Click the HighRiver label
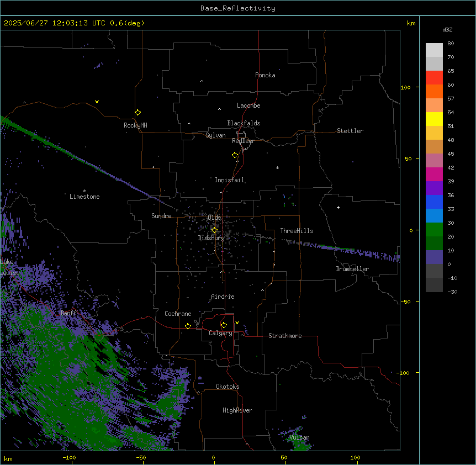Image resolution: width=476 pixels, height=465 pixels. (x=237, y=410)
